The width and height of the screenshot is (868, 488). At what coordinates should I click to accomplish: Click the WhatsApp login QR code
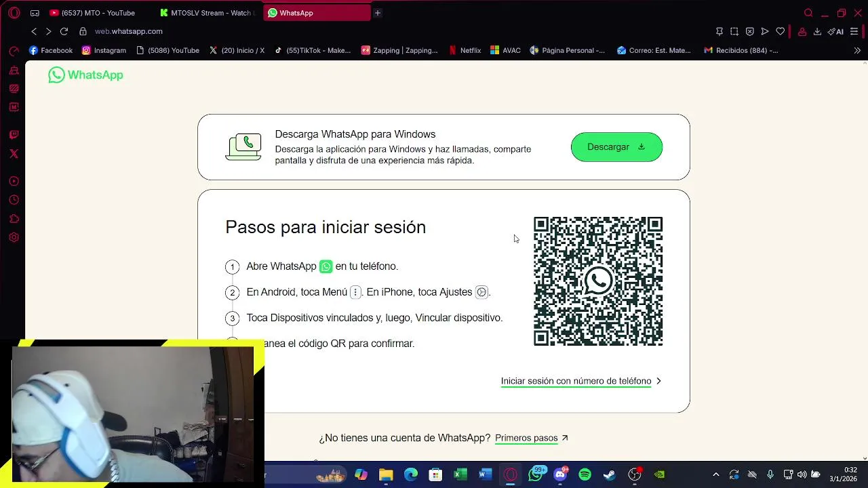598,281
